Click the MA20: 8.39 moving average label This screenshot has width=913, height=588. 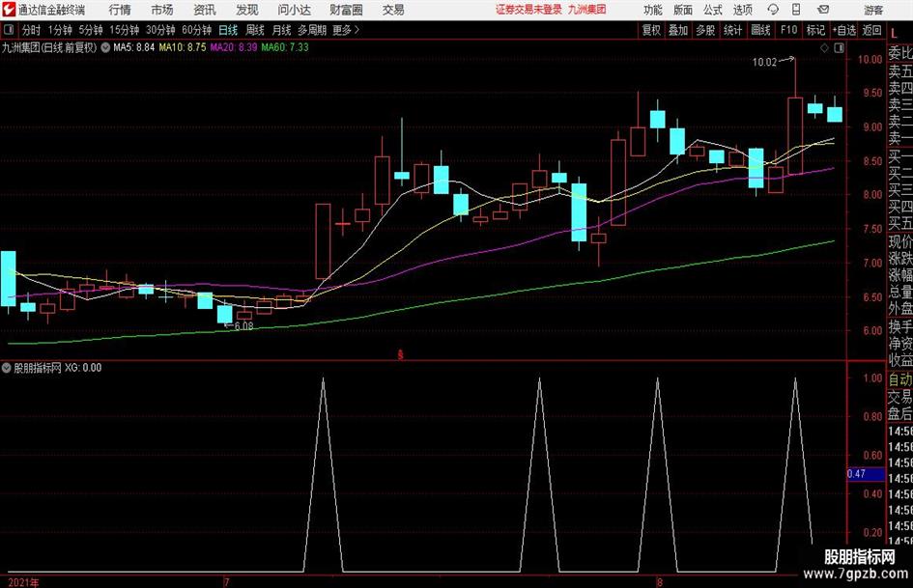pyautogui.click(x=234, y=47)
